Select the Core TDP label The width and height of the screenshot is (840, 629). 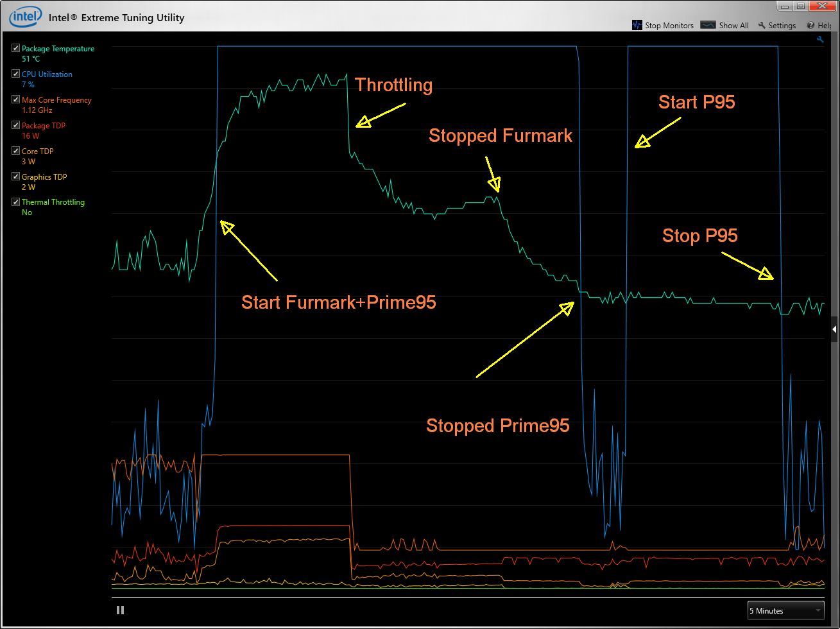point(38,151)
